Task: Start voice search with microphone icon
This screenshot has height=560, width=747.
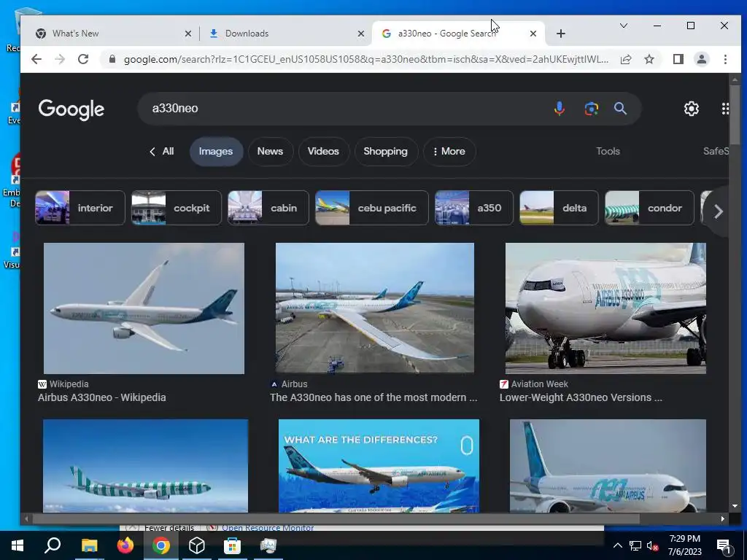Action: [x=560, y=109]
